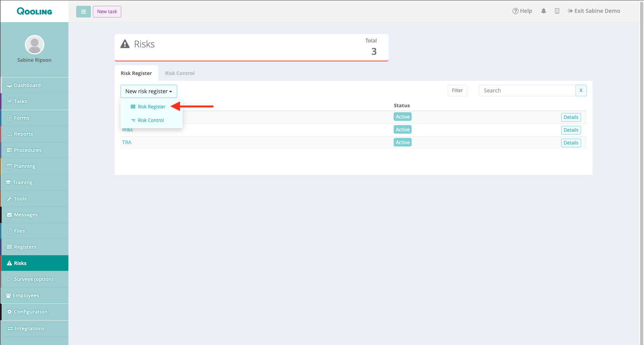Click the Planning calendar icon
Image resolution: width=644 pixels, height=345 pixels.
tap(9, 166)
